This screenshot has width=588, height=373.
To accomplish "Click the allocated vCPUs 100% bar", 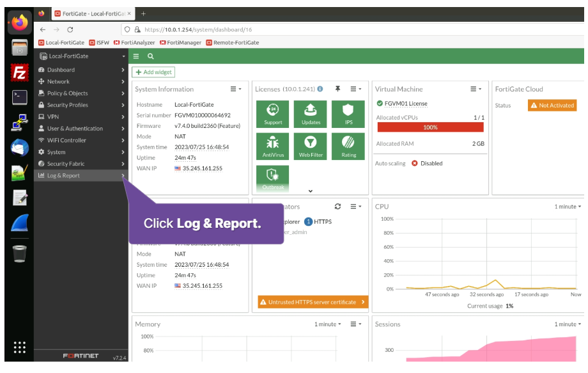I will pos(430,127).
